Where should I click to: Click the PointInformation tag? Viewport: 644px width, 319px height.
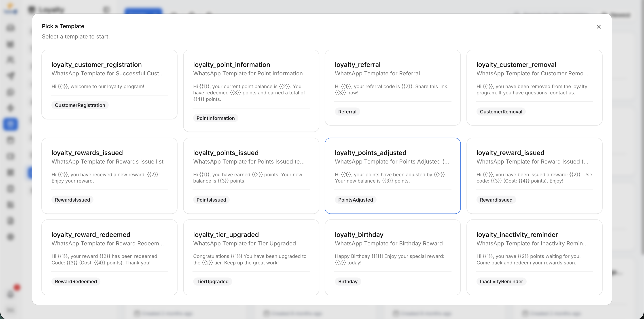click(x=216, y=118)
